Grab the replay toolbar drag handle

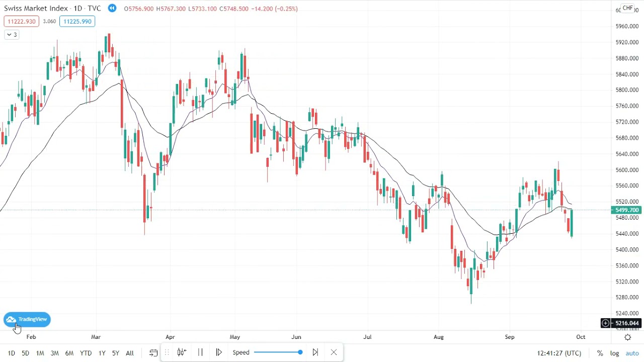click(167, 352)
